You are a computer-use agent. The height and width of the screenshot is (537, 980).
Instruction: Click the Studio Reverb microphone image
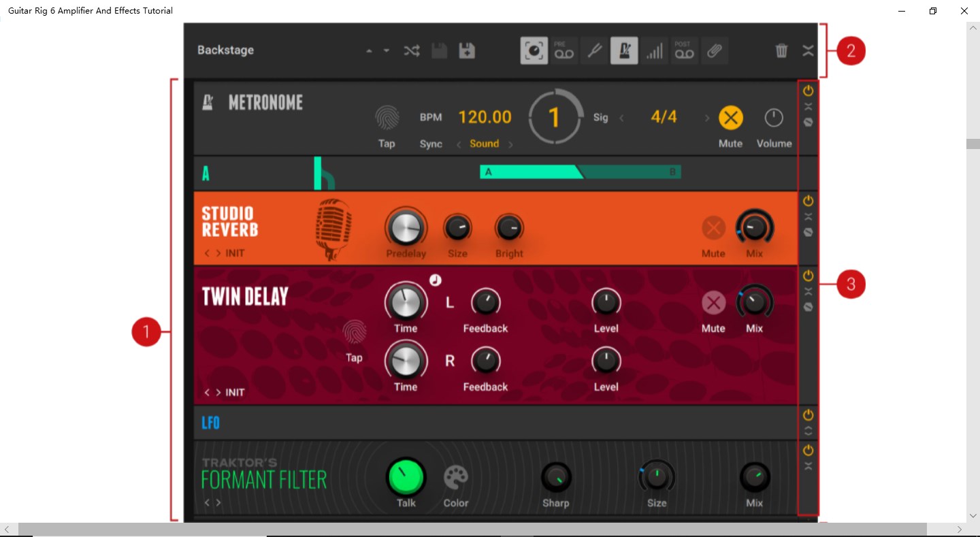pos(334,229)
